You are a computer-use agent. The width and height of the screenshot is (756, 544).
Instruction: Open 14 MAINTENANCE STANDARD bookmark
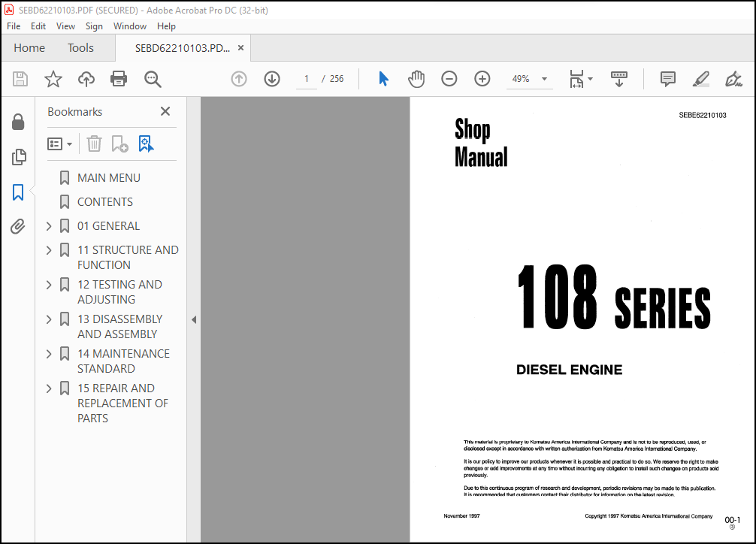[x=123, y=361]
